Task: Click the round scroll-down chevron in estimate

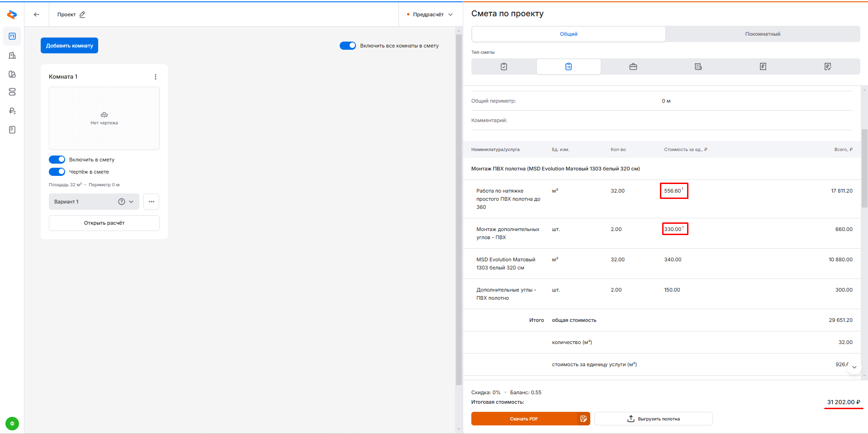Action: point(854,367)
